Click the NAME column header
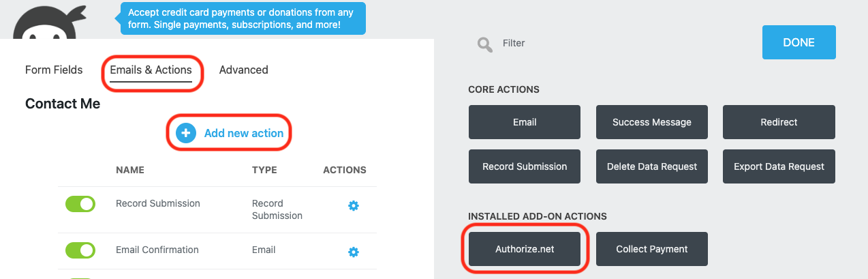The height and width of the screenshot is (279, 868). pyautogui.click(x=130, y=170)
